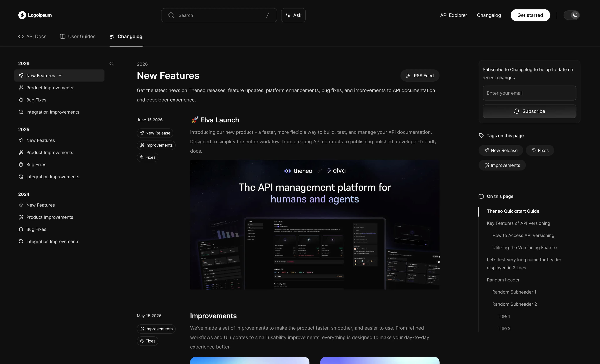This screenshot has height=364, width=600.
Task: Jump to Theneo Quickstart Guide
Action: pyautogui.click(x=513, y=211)
